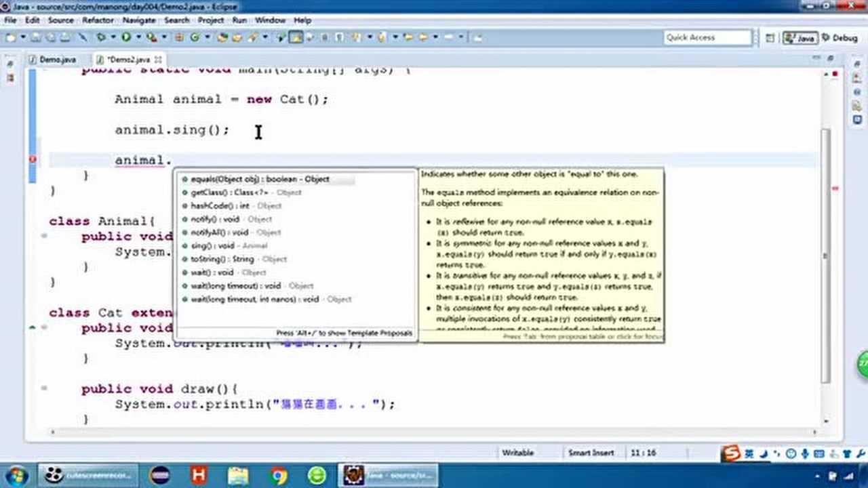The width and height of the screenshot is (868, 488).
Task: Click the New file toolbar icon
Action: (x=10, y=38)
